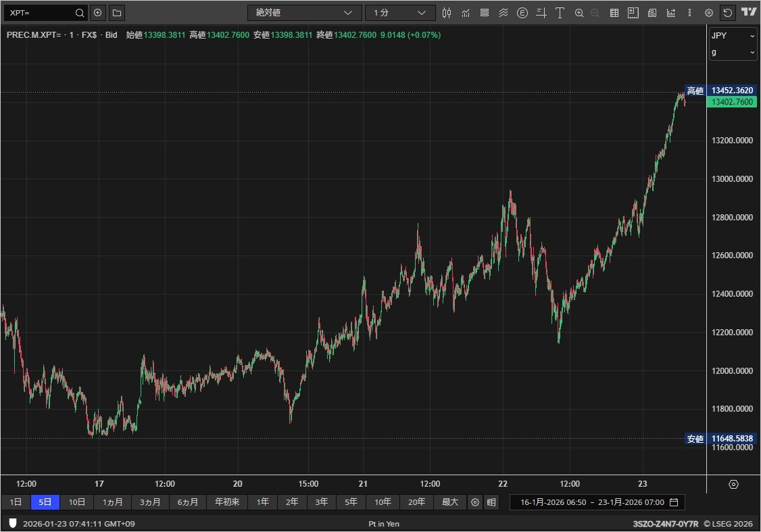The height and width of the screenshot is (532, 761).
Task: Open the indicators chart icon
Action: (x=466, y=13)
